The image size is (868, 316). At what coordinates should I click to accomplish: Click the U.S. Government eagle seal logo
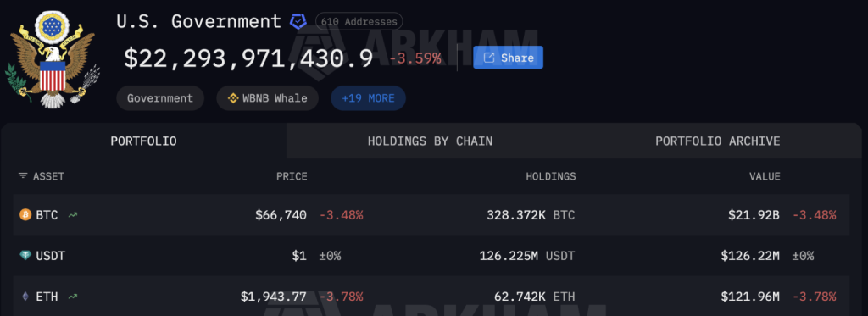[53, 59]
